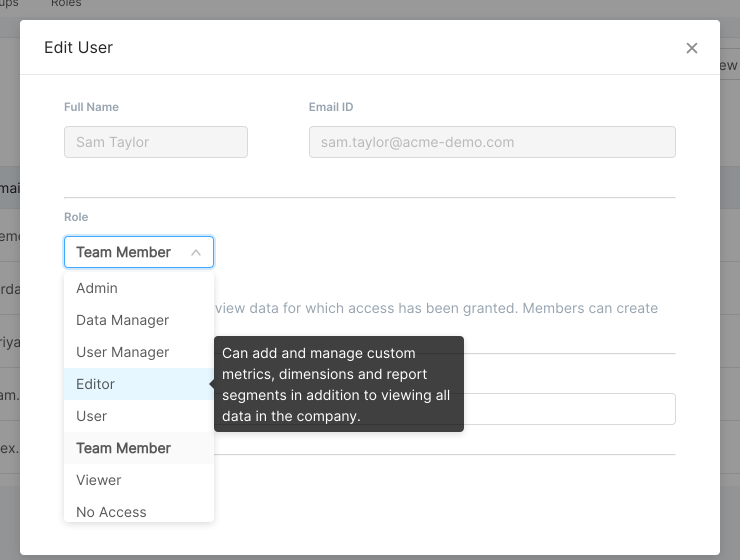This screenshot has width=740, height=560.
Task: Click the Full Name label
Action: point(91,107)
